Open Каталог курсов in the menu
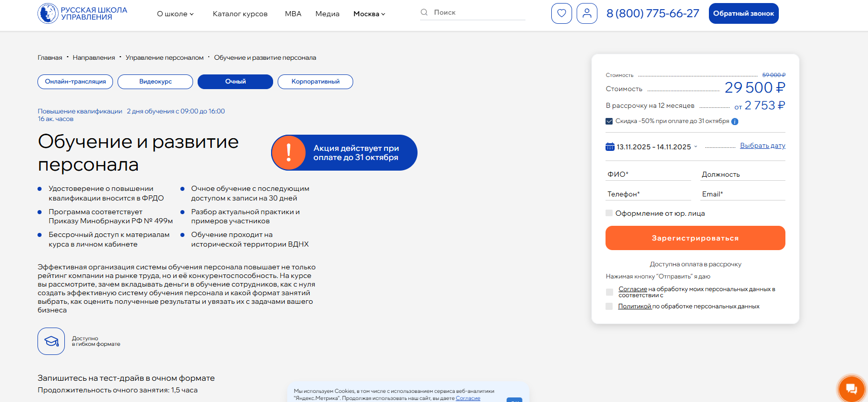Image resolution: width=868 pixels, height=402 pixels. (240, 14)
